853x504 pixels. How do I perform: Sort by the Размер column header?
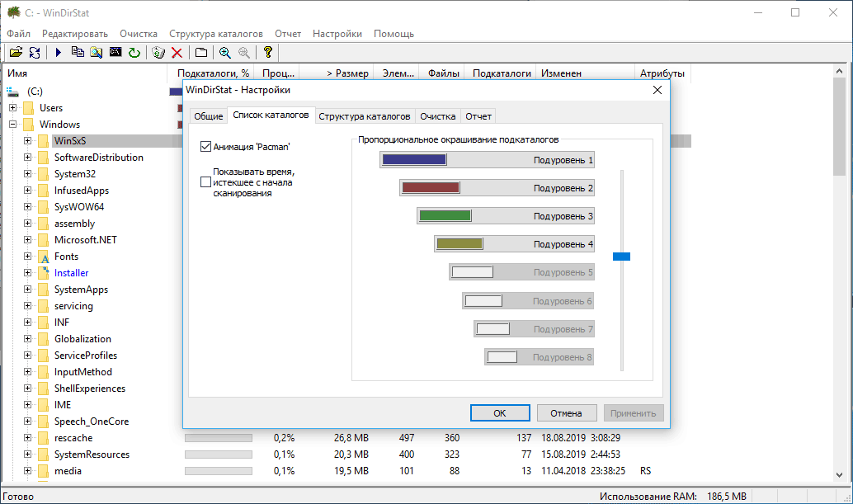337,73
